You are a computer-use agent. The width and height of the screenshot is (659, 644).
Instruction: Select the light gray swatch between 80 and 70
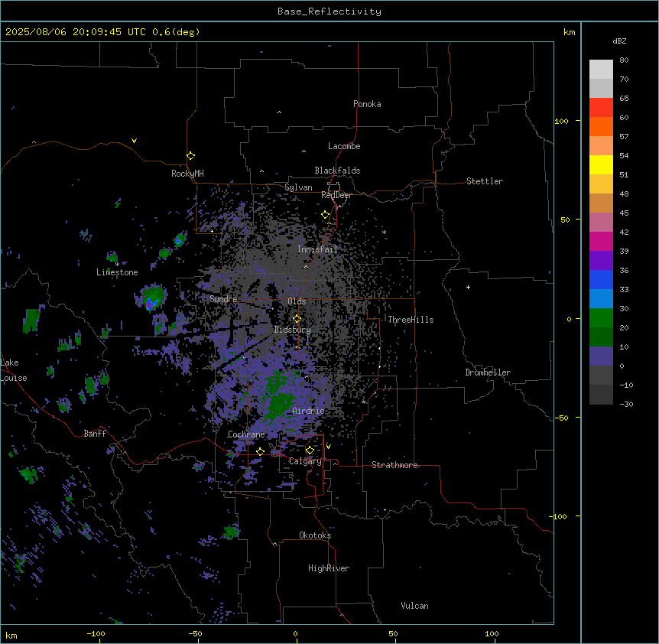click(x=601, y=70)
